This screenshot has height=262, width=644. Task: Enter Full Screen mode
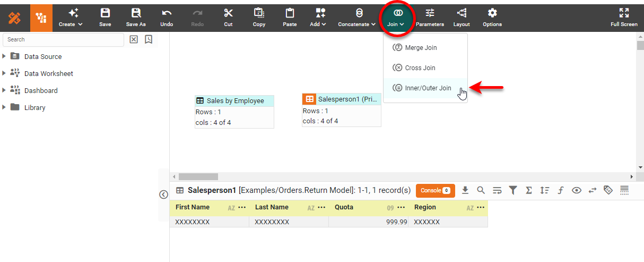[624, 18]
